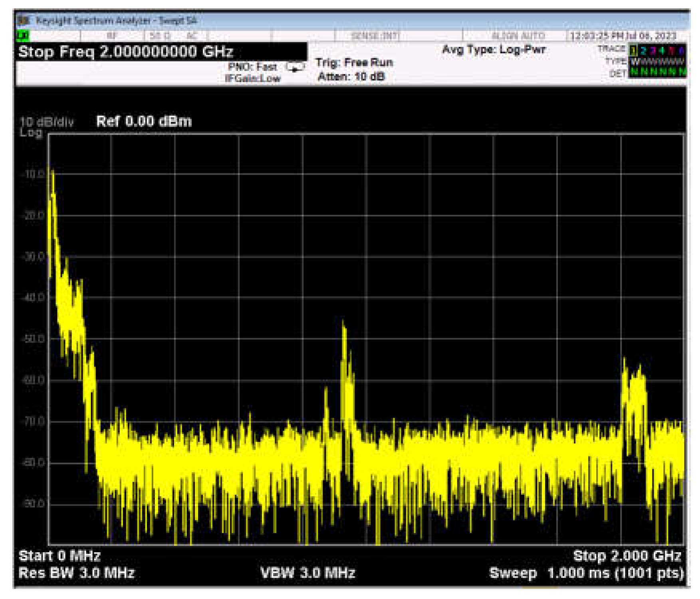This screenshot has width=700, height=599.
Task: Click the ALIGN AUTO status field
Action: pos(518,36)
